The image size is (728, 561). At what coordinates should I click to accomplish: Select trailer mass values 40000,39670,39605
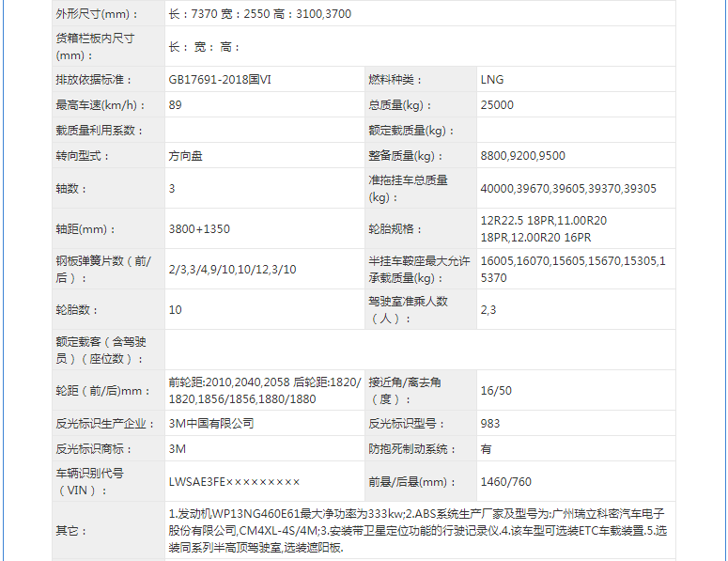coord(533,189)
